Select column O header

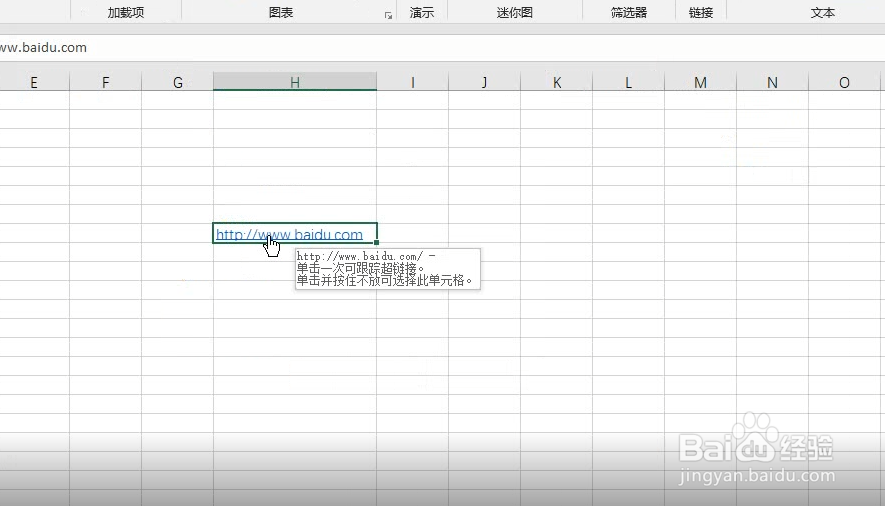(844, 82)
